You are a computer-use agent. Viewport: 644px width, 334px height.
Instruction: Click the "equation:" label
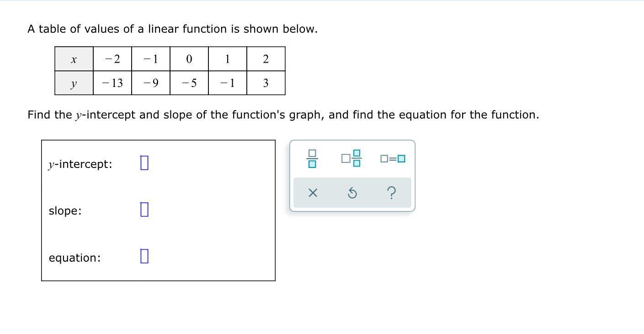[75, 258]
